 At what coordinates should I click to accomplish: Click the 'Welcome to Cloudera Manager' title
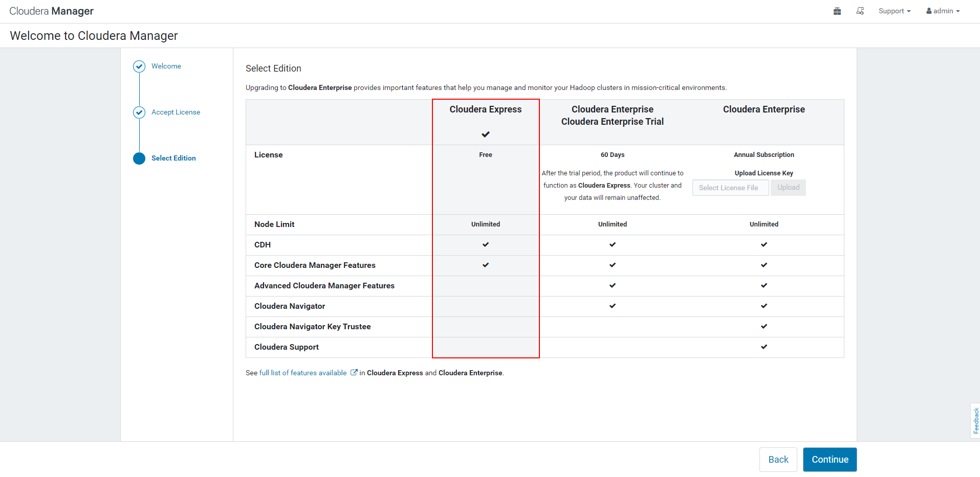pyautogui.click(x=94, y=36)
